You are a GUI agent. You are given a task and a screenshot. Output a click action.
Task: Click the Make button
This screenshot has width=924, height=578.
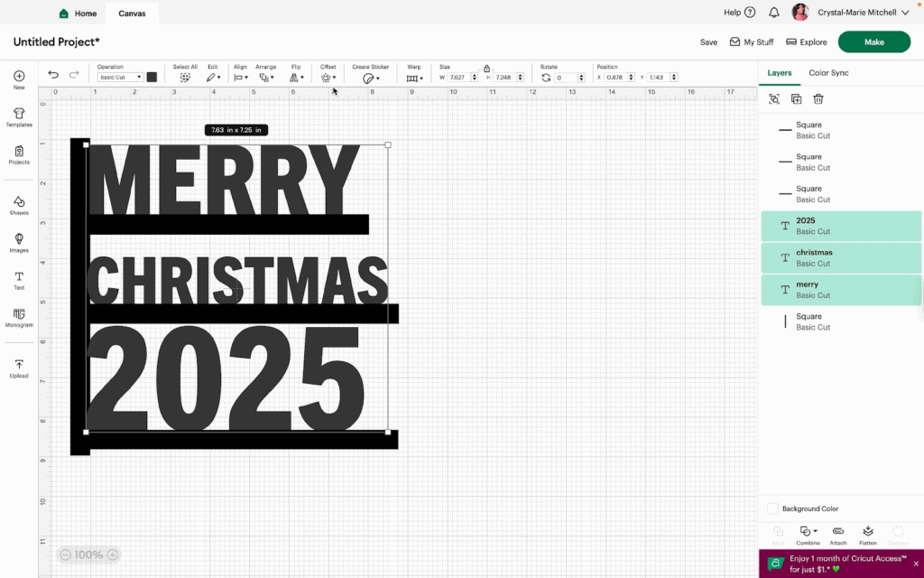point(873,42)
